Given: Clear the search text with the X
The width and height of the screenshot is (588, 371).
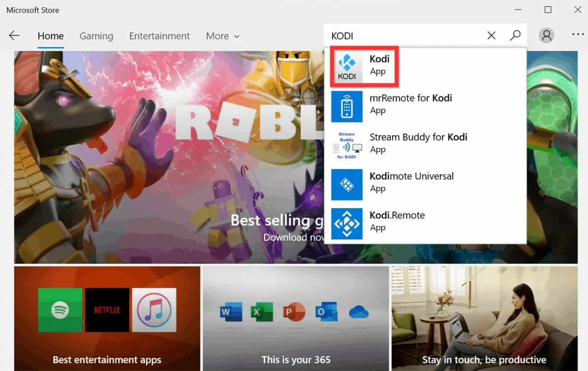Looking at the screenshot, I should click(491, 36).
